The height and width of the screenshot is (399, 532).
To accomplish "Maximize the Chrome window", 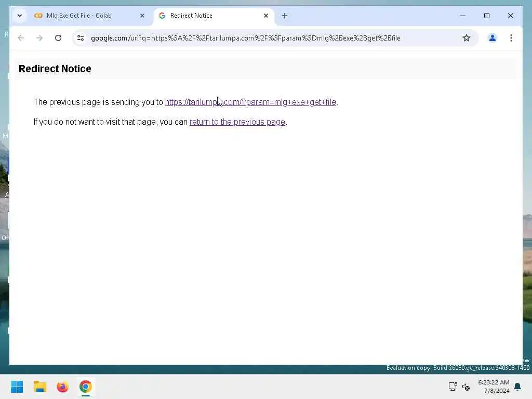I will pyautogui.click(x=486, y=16).
